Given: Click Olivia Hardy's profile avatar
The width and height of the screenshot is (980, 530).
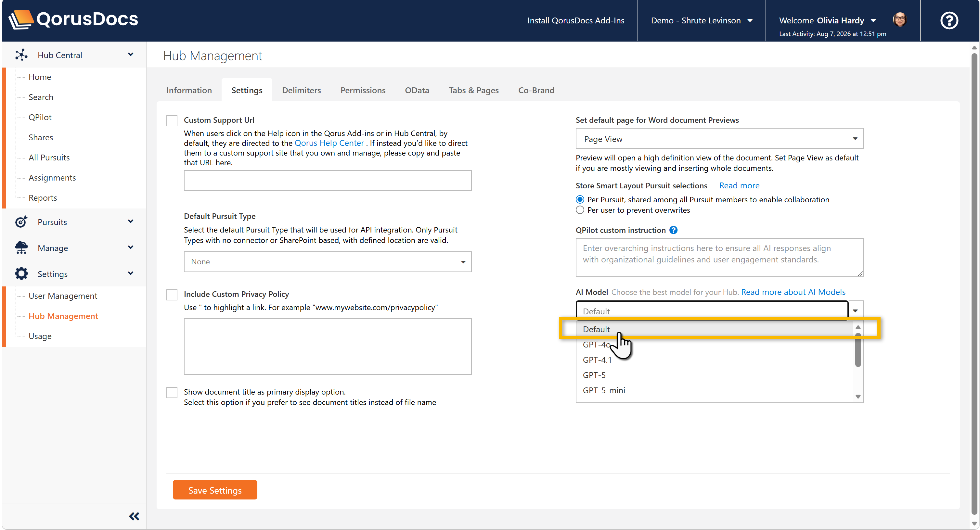Looking at the screenshot, I should [899, 20].
